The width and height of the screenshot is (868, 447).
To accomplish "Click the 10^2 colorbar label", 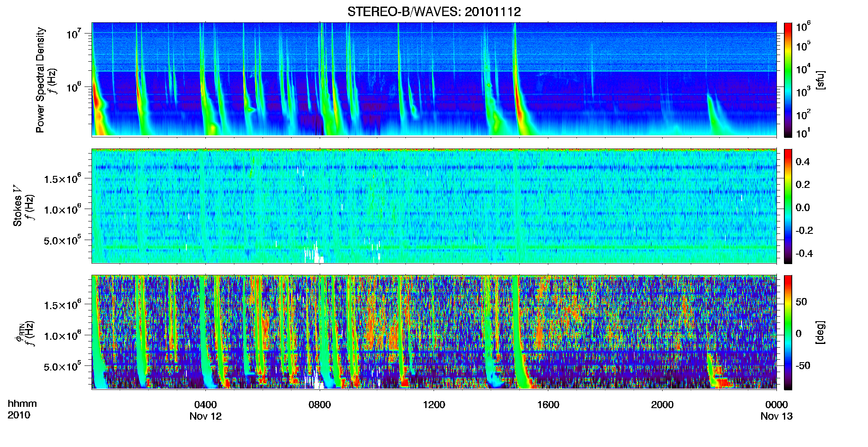I will click(803, 114).
